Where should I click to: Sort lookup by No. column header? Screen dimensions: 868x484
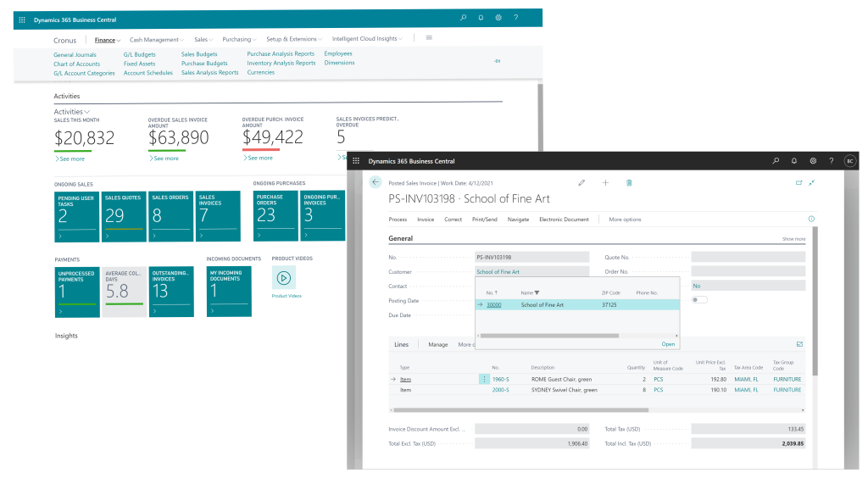(492, 292)
